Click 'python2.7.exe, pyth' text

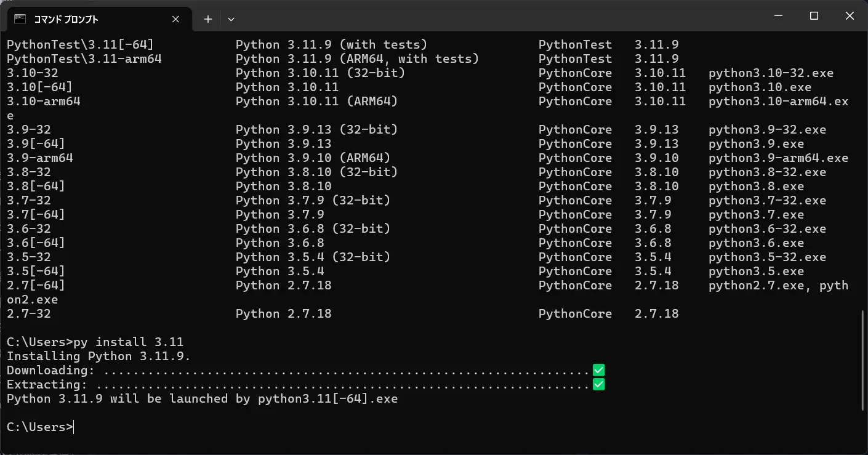(x=778, y=285)
